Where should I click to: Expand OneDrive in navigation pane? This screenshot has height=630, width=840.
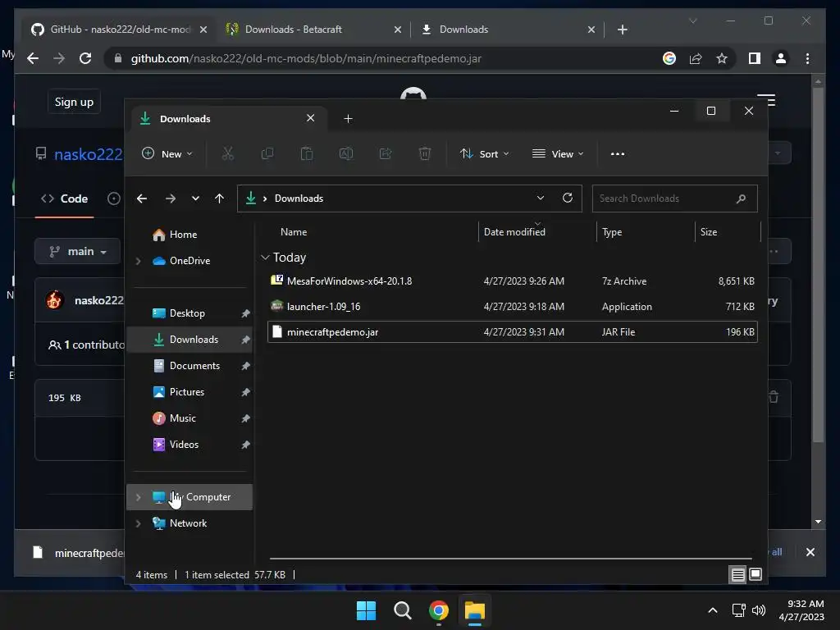point(138,261)
